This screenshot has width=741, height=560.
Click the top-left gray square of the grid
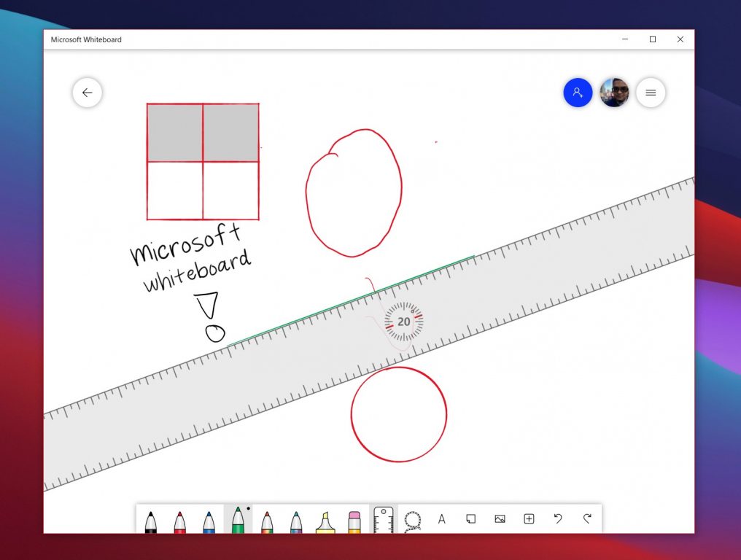coord(175,133)
